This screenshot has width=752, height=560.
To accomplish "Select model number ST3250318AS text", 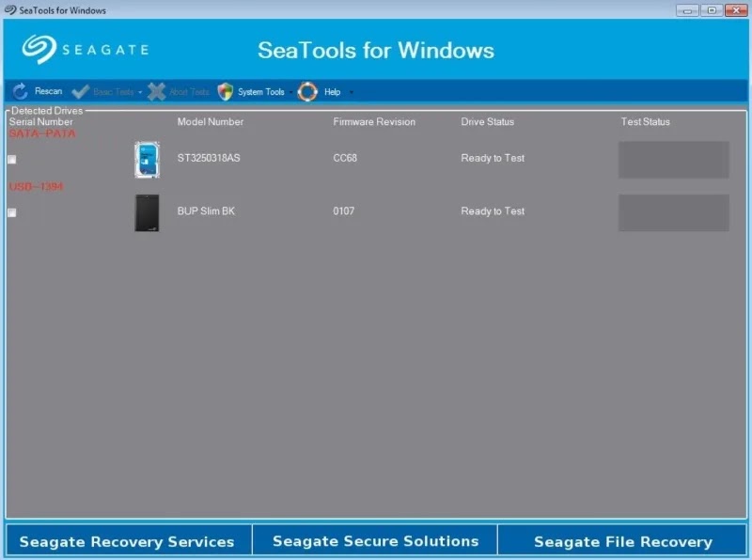I will pyautogui.click(x=209, y=158).
